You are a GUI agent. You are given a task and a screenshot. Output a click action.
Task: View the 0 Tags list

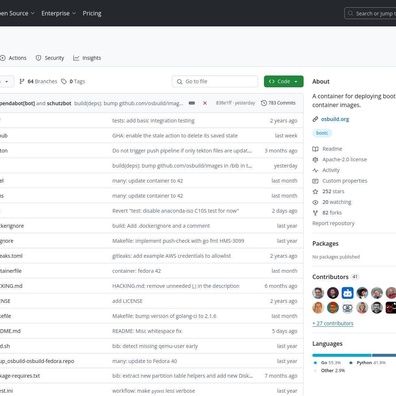[73, 81]
